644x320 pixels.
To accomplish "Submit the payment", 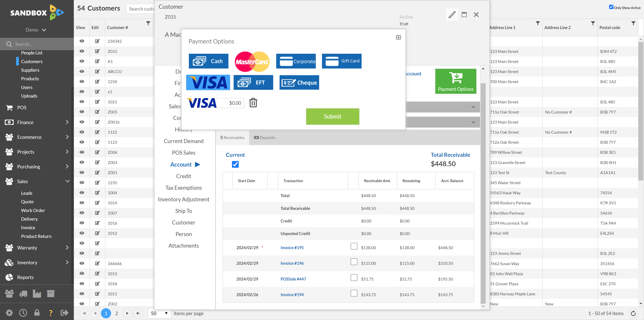I will [333, 116].
